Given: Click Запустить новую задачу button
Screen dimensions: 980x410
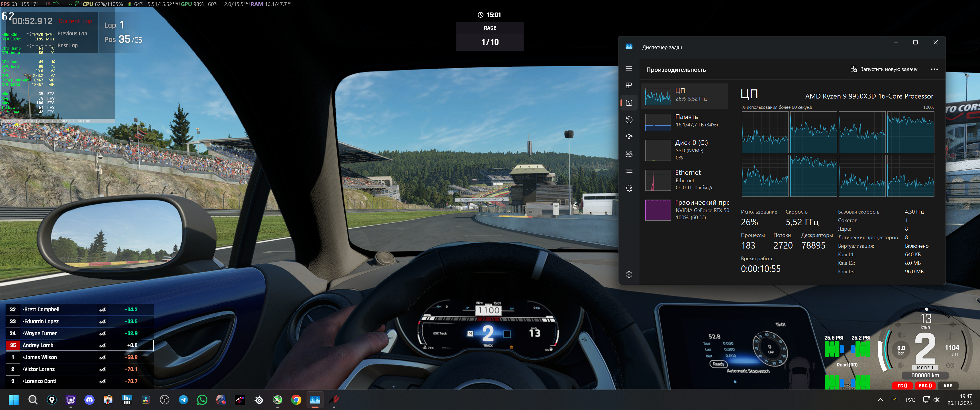Looking at the screenshot, I should (884, 69).
